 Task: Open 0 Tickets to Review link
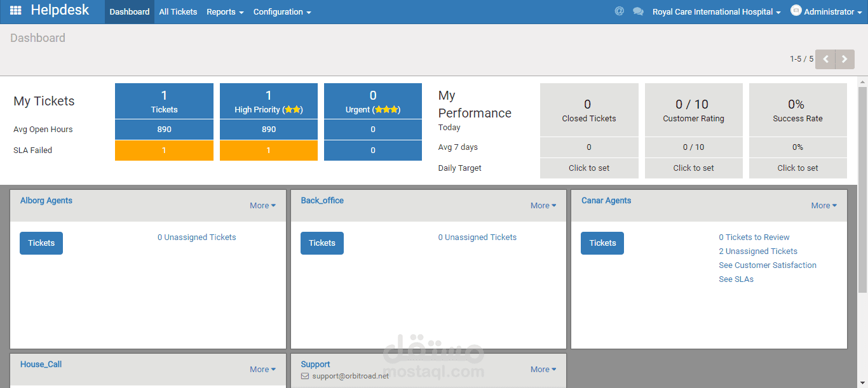coord(754,237)
